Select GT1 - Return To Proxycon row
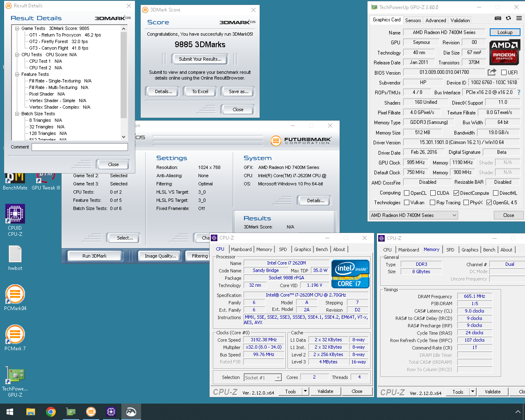The width and height of the screenshot is (525, 420). 65,35
